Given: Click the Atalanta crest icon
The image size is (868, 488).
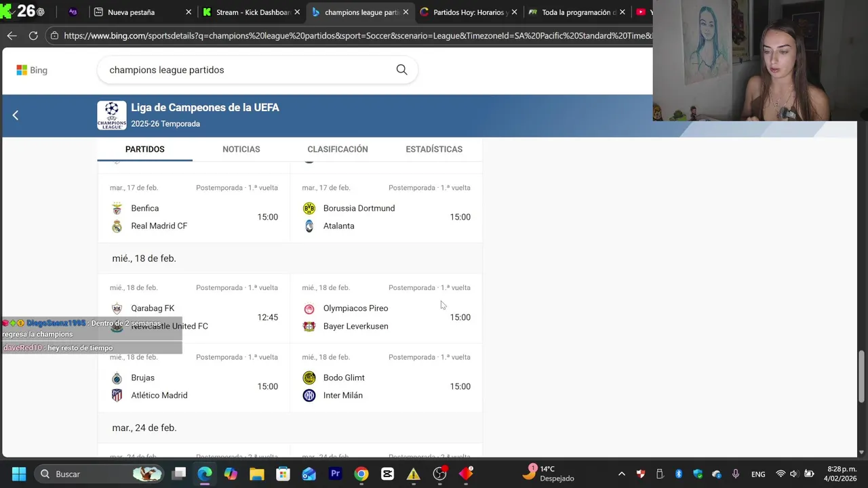Looking at the screenshot, I should (309, 226).
